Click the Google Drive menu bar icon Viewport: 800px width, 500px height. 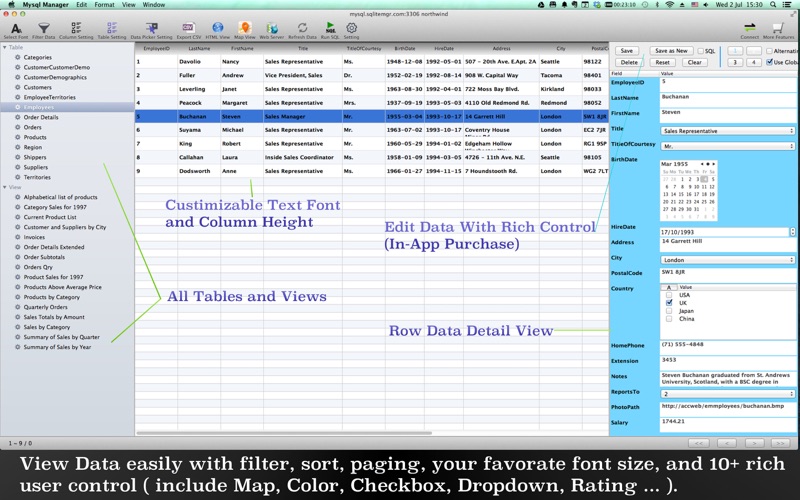[541, 5]
